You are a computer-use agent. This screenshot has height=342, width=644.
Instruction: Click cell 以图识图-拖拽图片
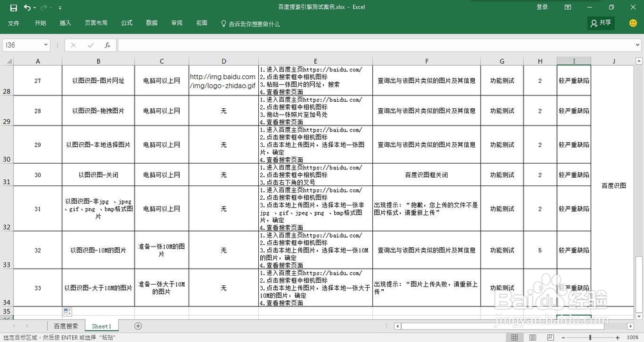[x=98, y=111]
